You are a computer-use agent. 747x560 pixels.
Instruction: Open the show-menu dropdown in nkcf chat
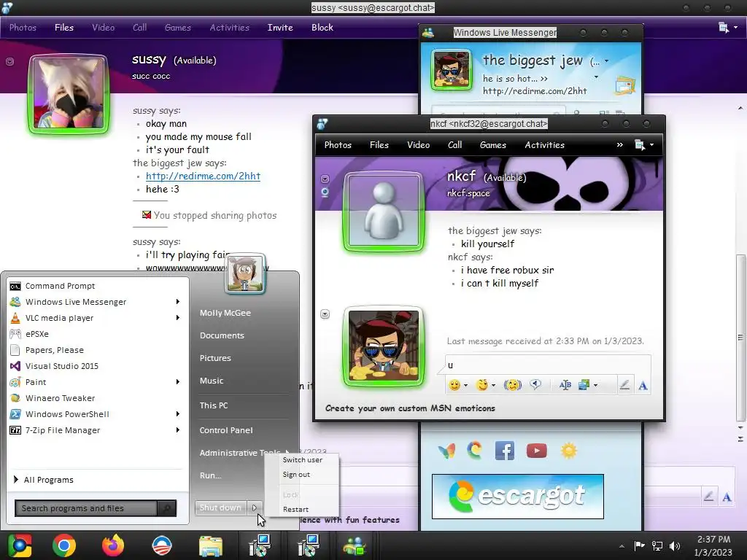coord(644,145)
